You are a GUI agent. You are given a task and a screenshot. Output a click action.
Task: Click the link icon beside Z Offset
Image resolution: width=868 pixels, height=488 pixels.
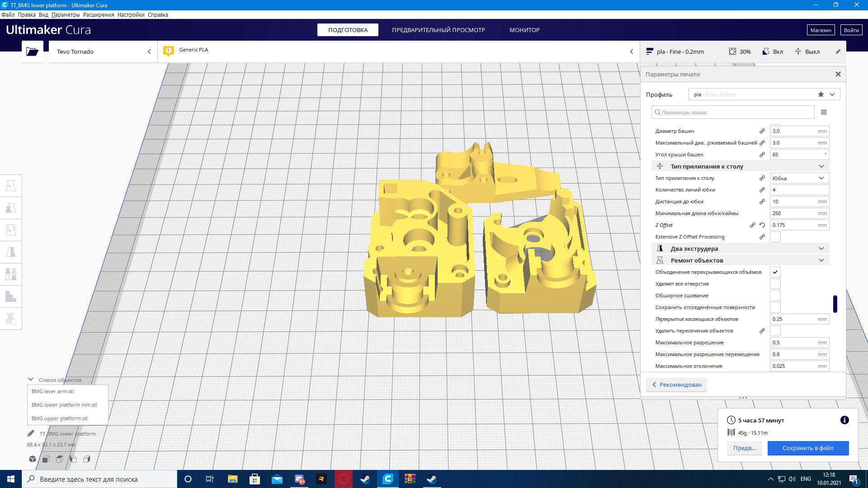[x=753, y=225]
